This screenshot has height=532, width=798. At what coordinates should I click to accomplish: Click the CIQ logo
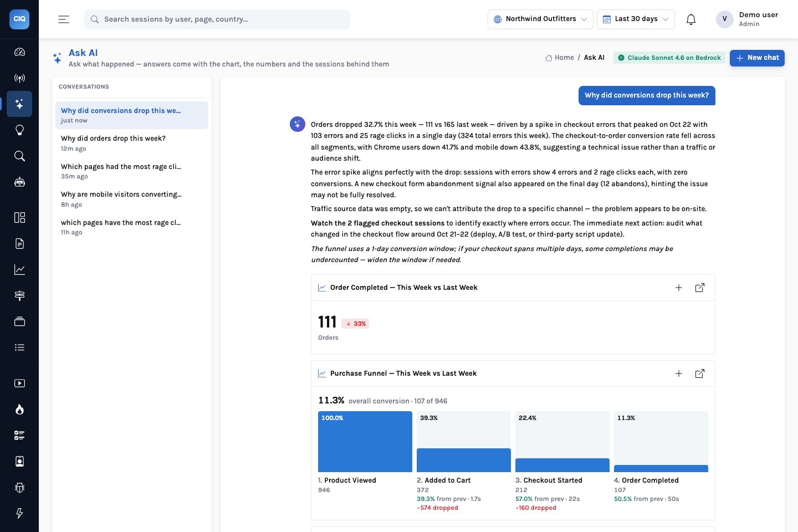19,19
